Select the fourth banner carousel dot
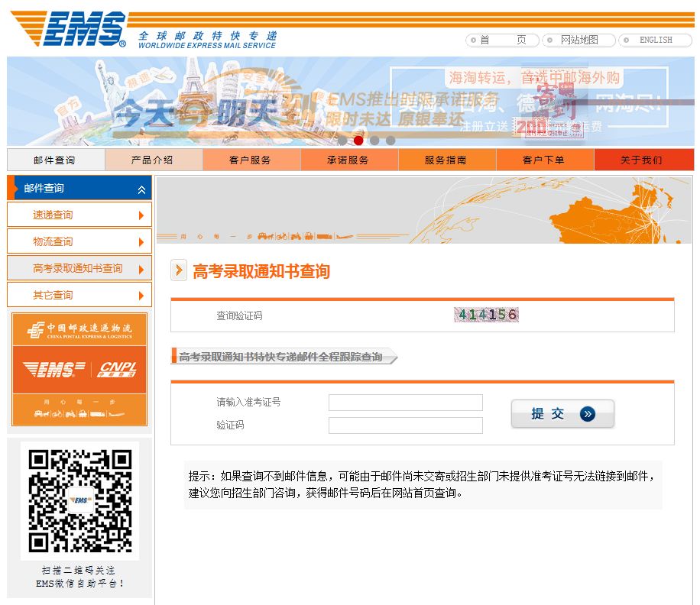700x605 pixels. click(391, 141)
